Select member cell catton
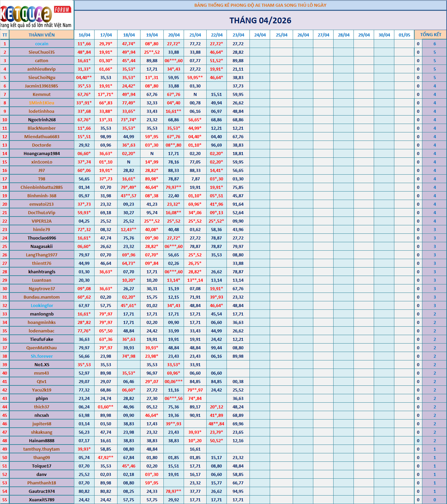 coord(42,60)
